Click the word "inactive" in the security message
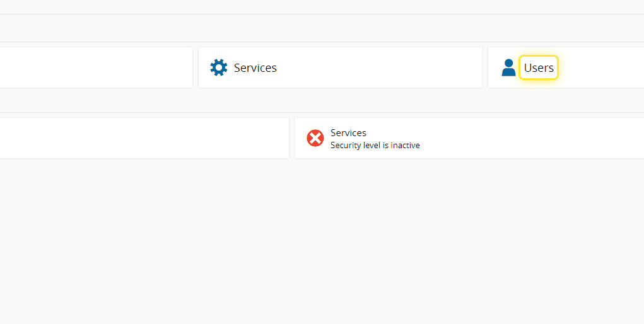 pos(405,146)
